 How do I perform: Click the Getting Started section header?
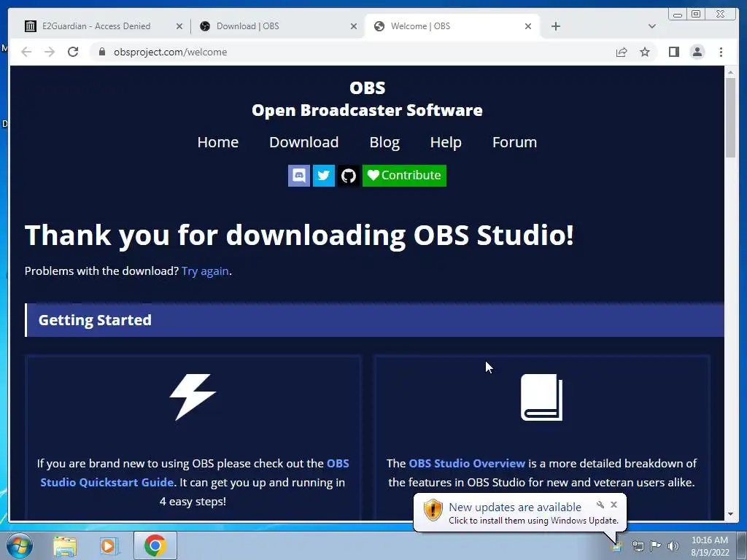tap(374, 320)
